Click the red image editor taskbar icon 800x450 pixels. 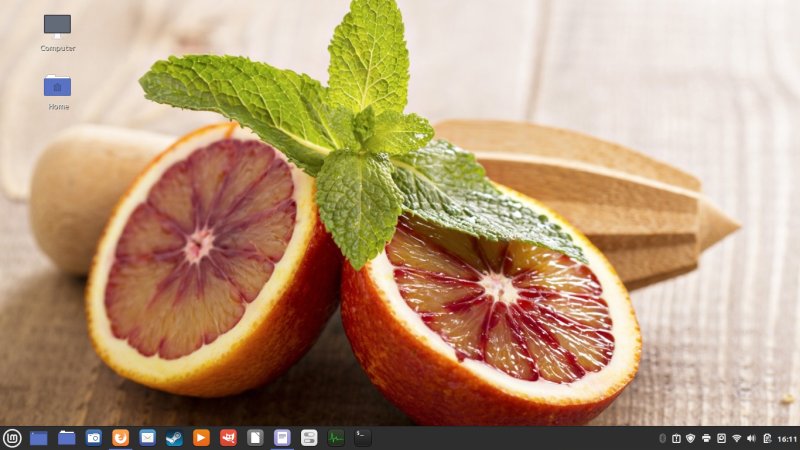point(229,437)
